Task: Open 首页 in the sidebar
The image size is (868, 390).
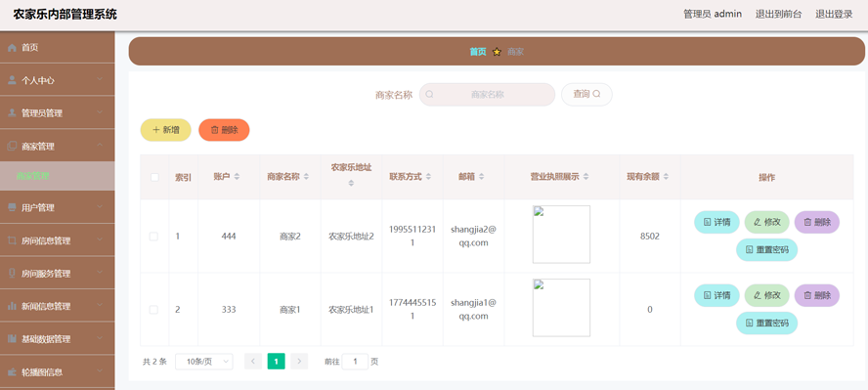Action: pos(58,48)
